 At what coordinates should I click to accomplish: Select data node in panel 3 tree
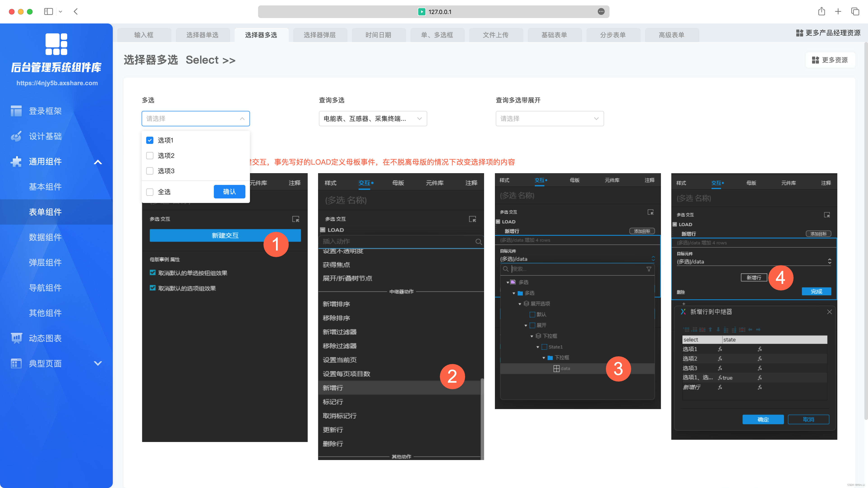coord(577,368)
